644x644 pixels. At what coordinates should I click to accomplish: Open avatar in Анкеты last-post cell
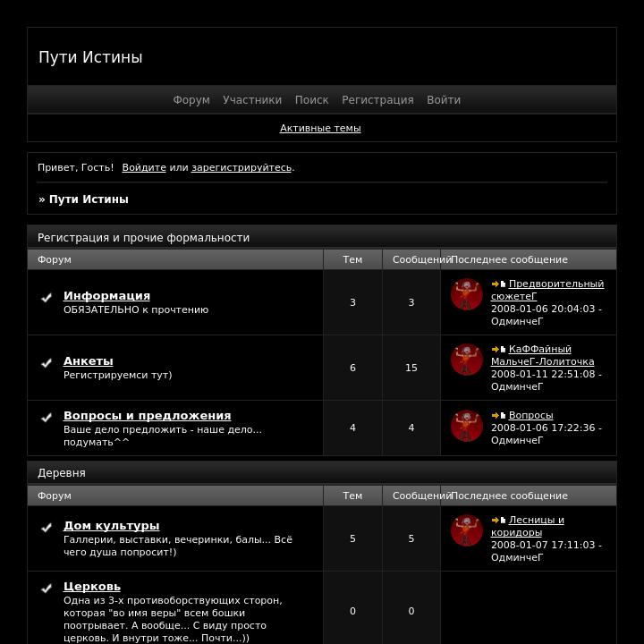coord(466,360)
